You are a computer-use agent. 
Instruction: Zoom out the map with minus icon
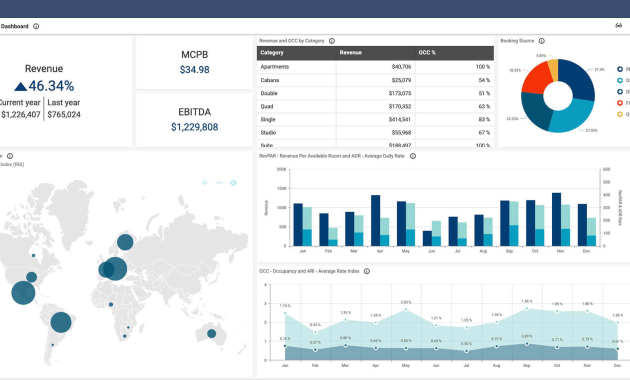219,183
